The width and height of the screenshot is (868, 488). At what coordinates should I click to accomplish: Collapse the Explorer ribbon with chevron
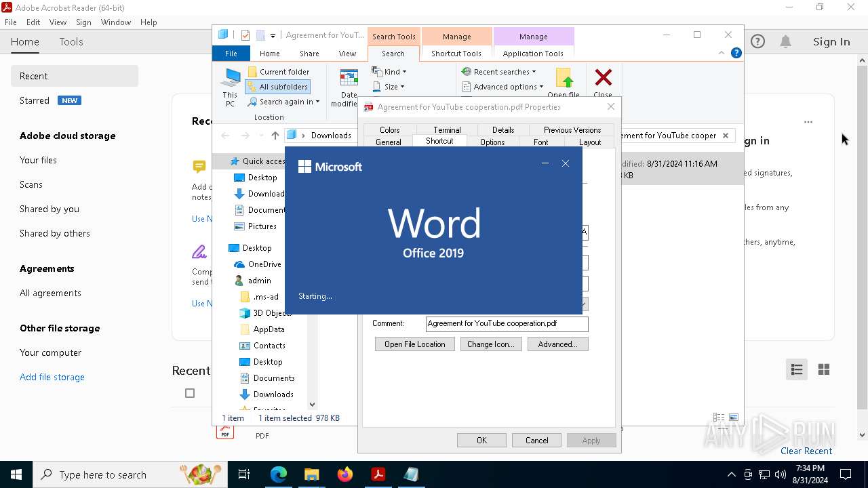tap(722, 53)
